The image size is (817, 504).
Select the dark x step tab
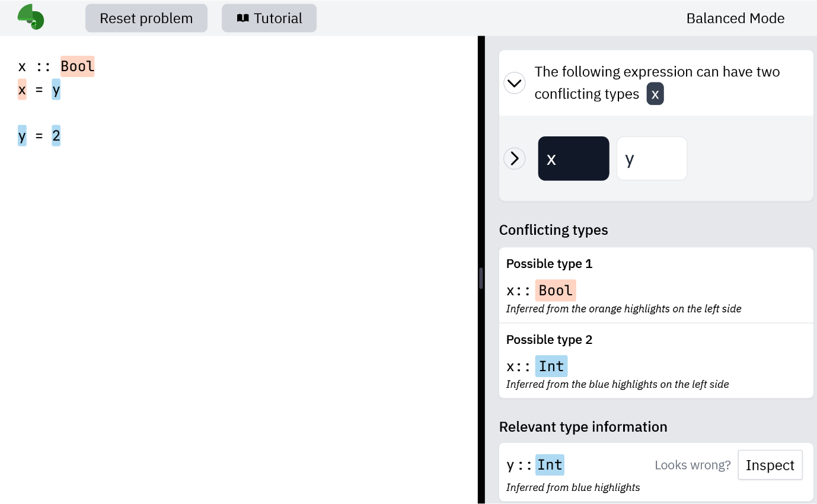(573, 158)
